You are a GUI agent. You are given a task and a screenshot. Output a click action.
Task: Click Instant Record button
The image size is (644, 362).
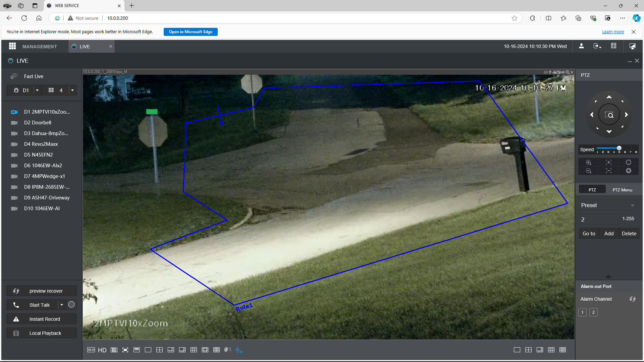point(42,319)
